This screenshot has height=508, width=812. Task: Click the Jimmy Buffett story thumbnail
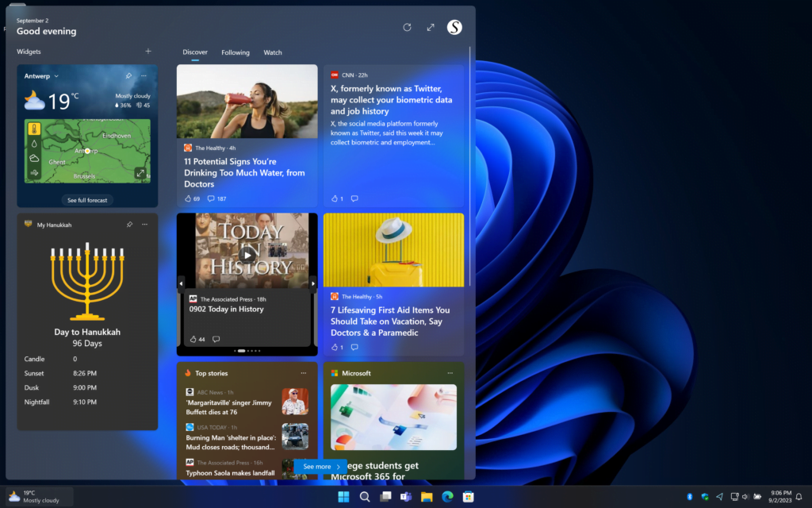click(295, 401)
